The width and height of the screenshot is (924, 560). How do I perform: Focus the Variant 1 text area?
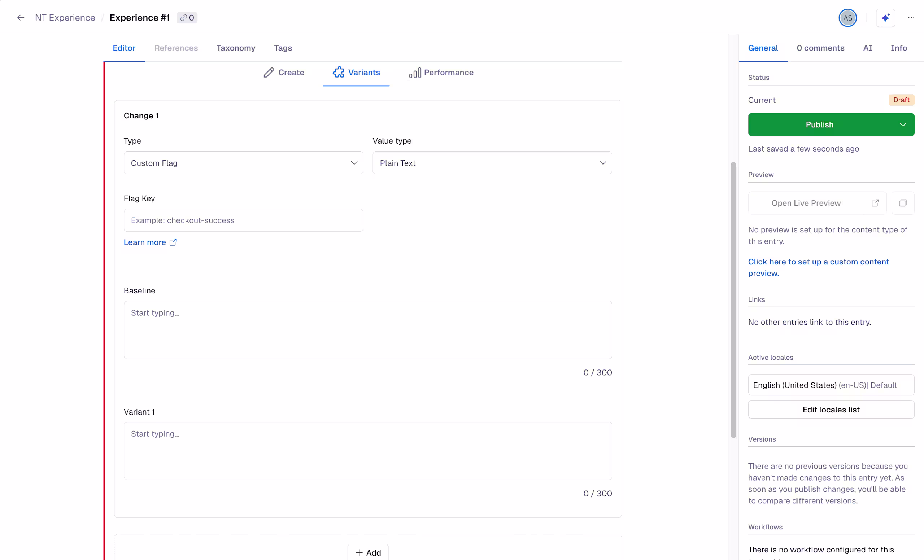point(367,451)
